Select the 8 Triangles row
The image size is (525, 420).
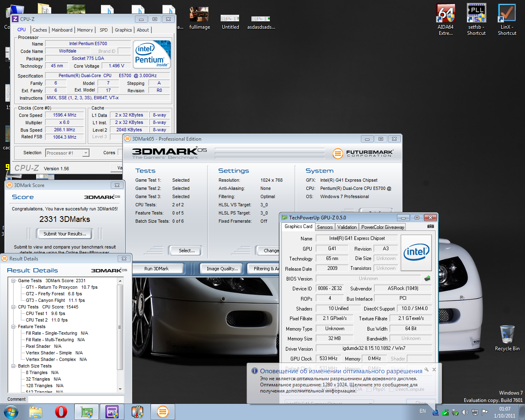pyautogui.click(x=42, y=373)
